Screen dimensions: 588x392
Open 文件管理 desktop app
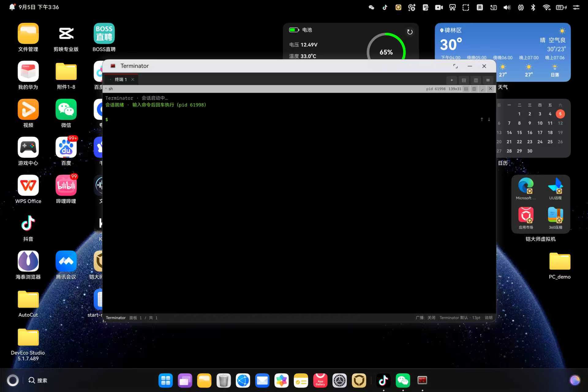pos(28,38)
